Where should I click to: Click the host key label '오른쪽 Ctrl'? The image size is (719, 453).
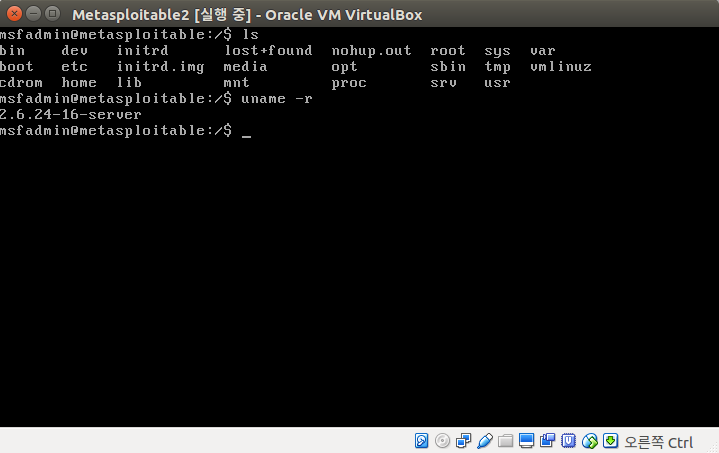click(x=658, y=442)
